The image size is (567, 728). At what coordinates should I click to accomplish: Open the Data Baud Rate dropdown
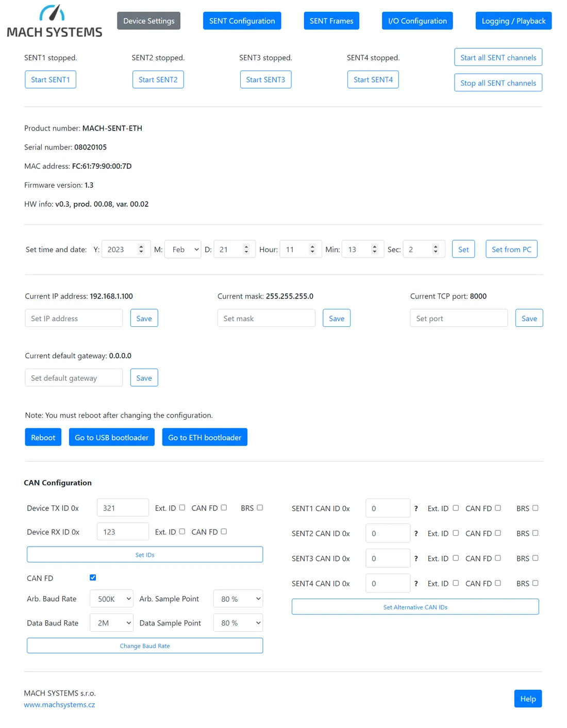point(111,623)
